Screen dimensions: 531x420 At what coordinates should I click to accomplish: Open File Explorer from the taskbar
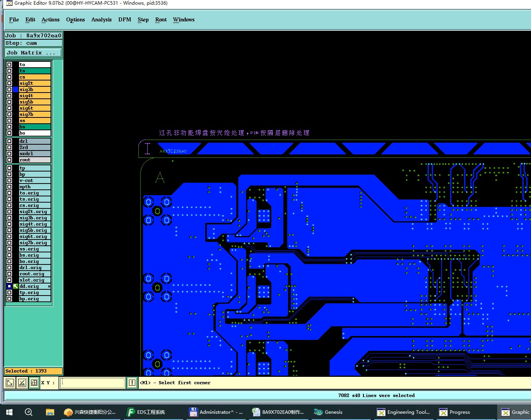(x=50, y=412)
